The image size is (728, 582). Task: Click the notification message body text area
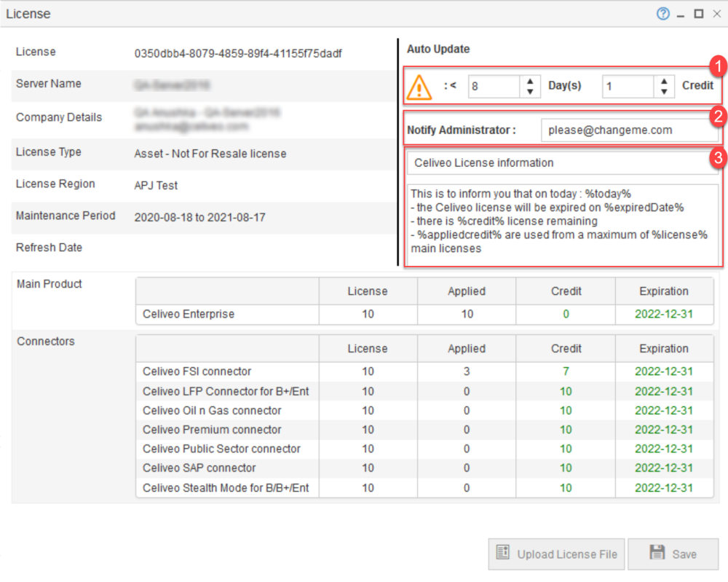(x=563, y=224)
